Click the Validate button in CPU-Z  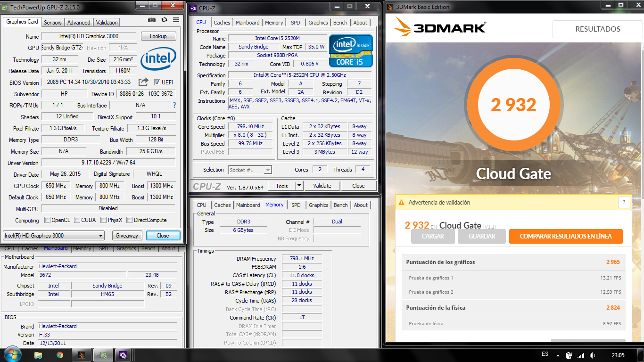322,186
